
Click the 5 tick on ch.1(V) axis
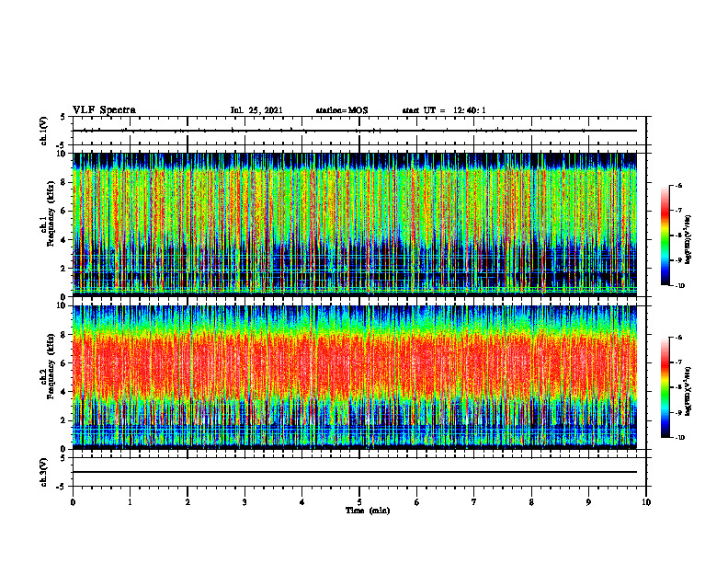click(64, 117)
